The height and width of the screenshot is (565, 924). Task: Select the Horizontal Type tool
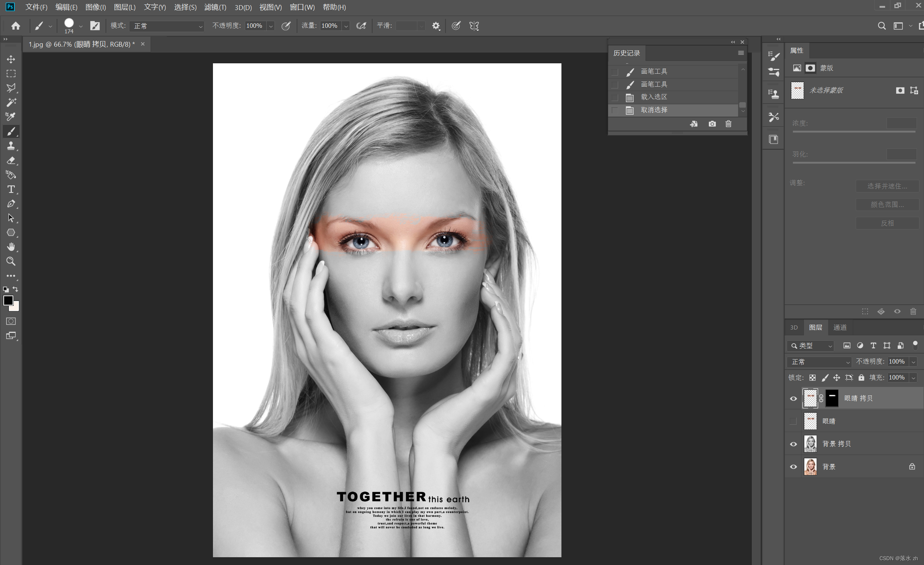[11, 189]
